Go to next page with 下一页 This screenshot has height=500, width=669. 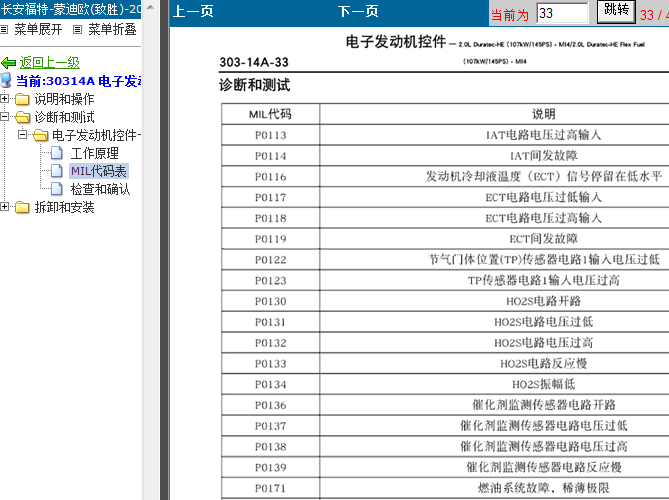point(358,12)
